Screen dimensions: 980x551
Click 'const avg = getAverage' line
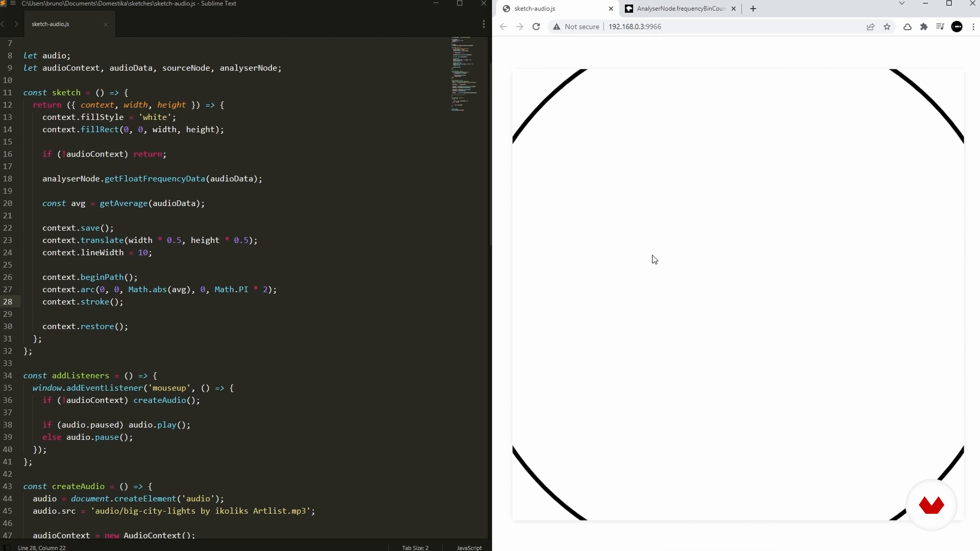[x=123, y=203]
